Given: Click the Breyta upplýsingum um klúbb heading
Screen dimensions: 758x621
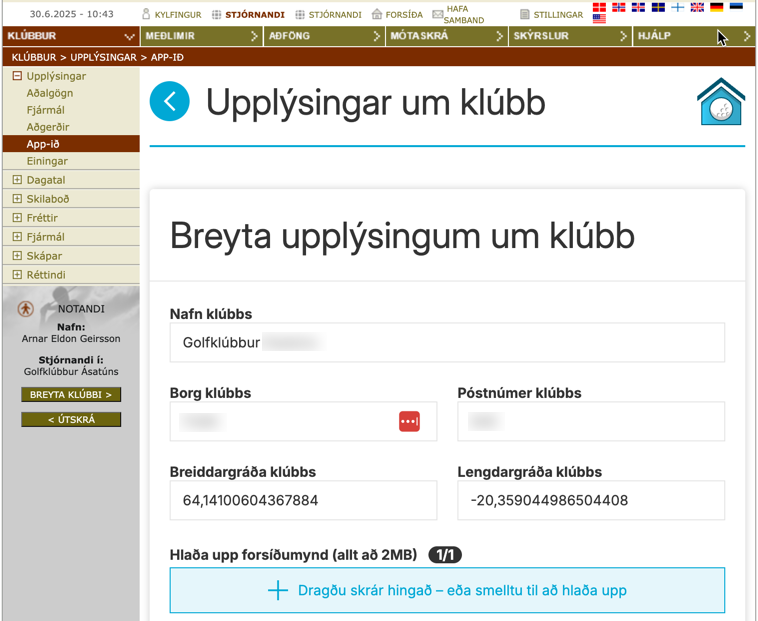Looking at the screenshot, I should pos(402,236).
